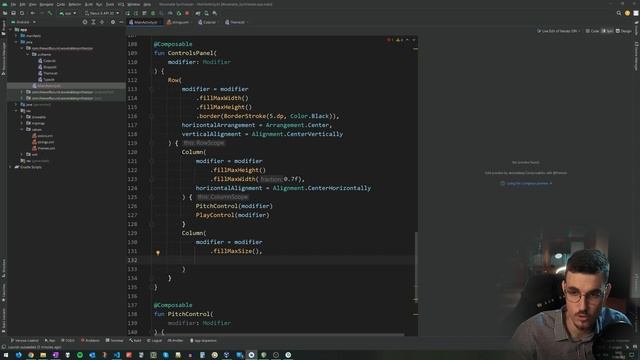Open the File menu

coord(13,4)
